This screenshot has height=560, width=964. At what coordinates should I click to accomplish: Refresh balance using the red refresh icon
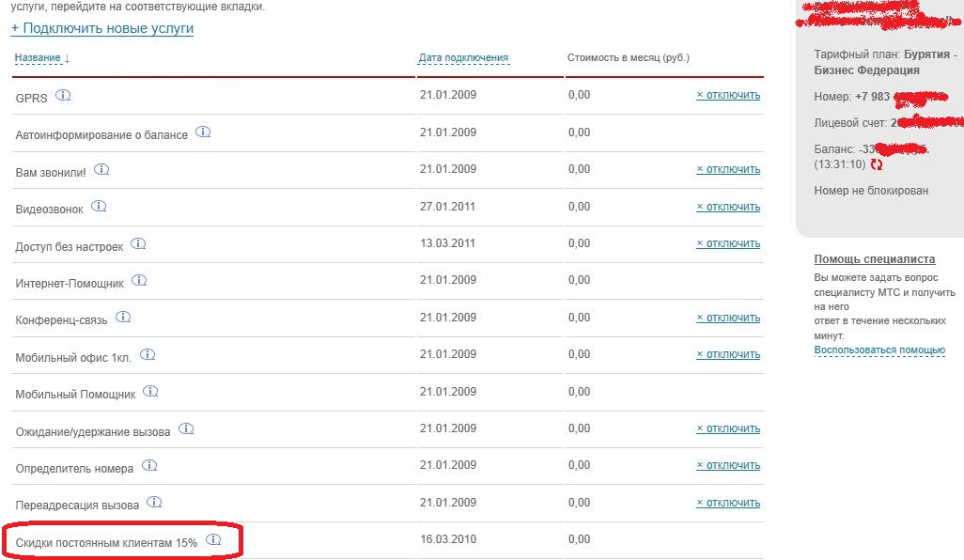coord(877,164)
